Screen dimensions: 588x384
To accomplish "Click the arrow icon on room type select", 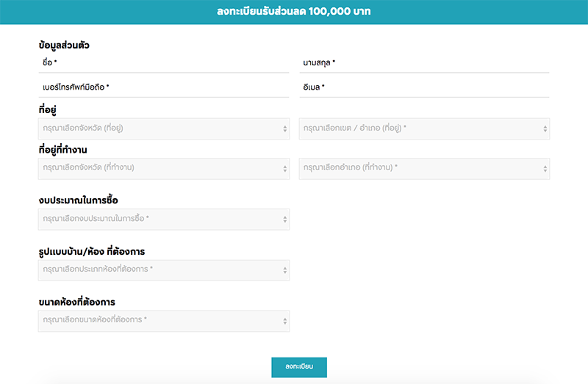I will point(285,271).
